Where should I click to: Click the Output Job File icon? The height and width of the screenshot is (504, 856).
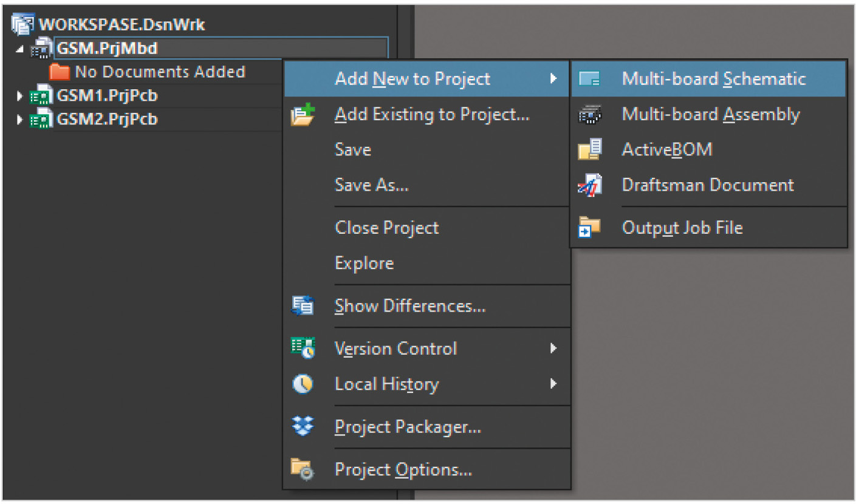[x=589, y=228]
